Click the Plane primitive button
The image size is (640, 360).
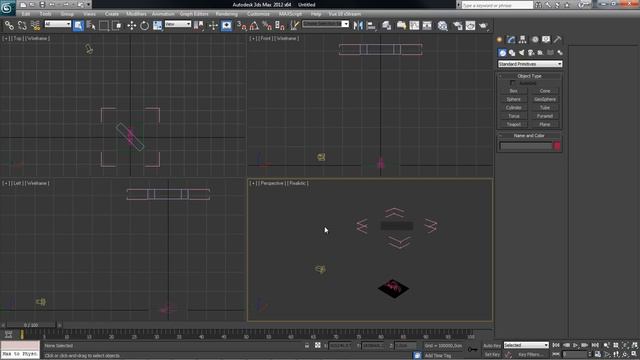pyautogui.click(x=545, y=124)
